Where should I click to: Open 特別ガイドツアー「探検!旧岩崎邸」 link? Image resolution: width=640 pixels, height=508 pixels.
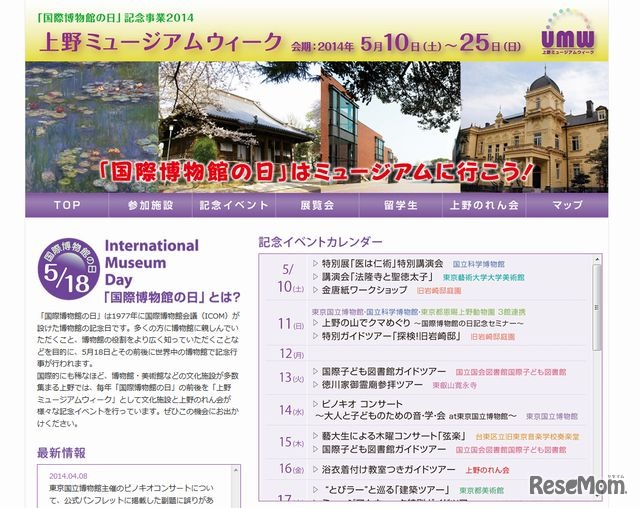click(x=391, y=336)
